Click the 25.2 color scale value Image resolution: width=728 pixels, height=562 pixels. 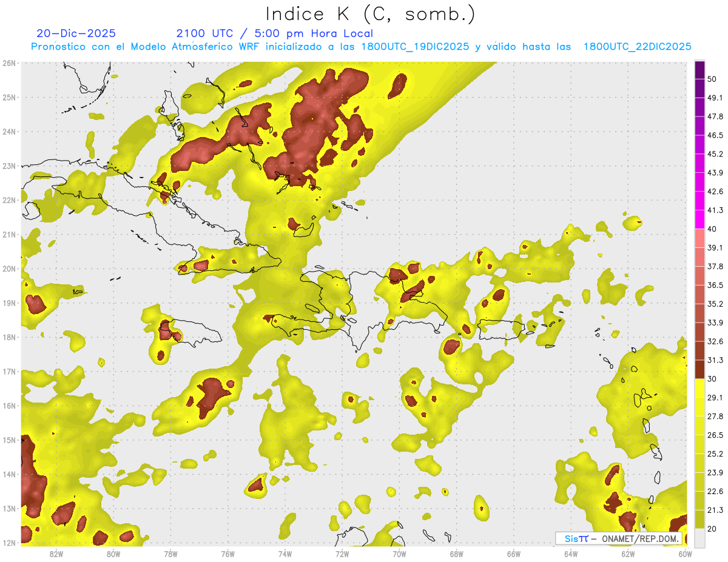[715, 454]
